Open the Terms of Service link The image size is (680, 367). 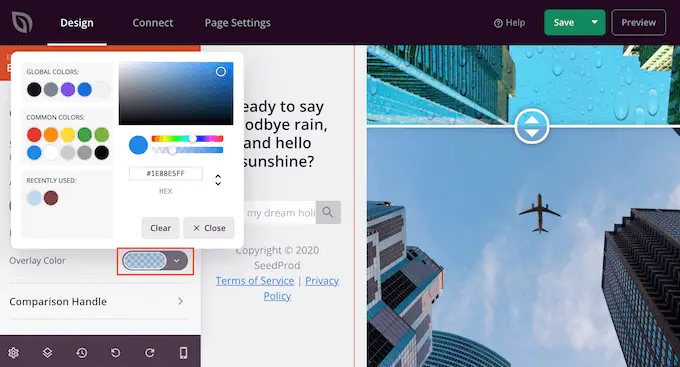tap(255, 281)
